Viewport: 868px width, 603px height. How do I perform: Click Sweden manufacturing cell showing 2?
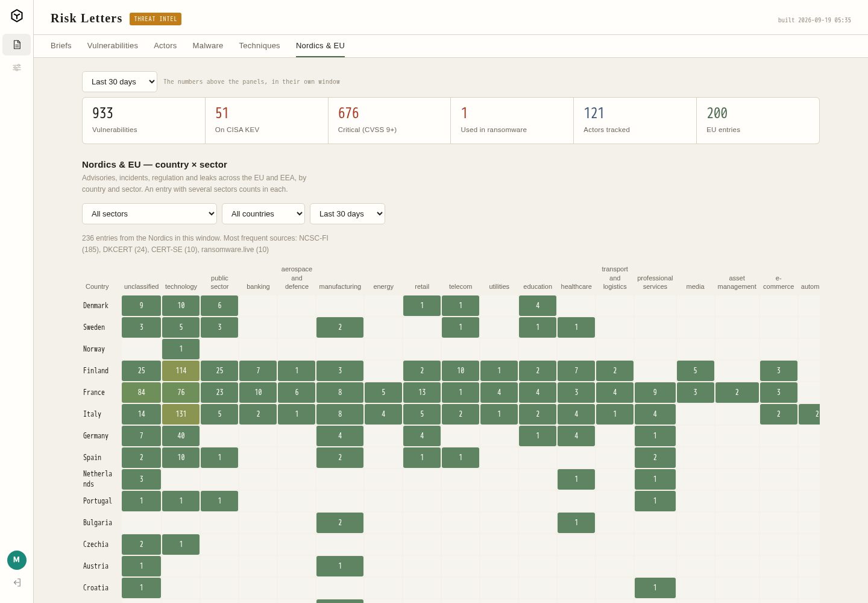coord(340,327)
